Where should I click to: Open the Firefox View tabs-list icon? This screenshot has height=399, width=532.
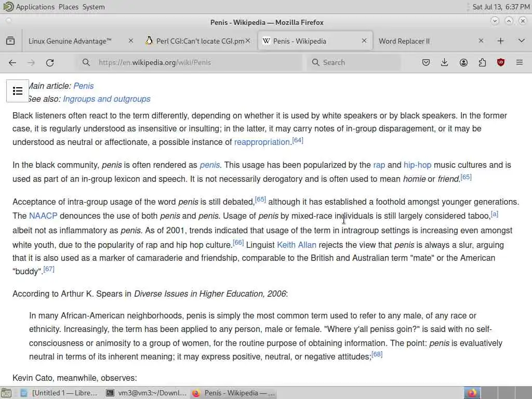coord(10,41)
